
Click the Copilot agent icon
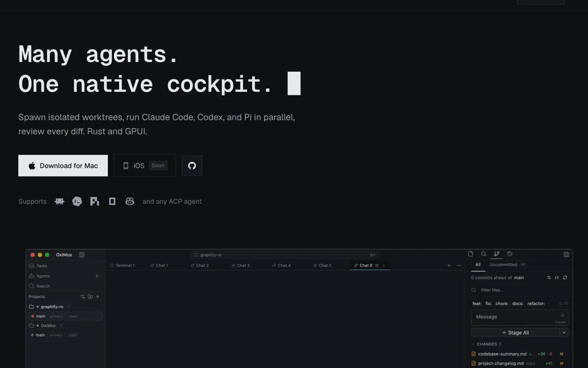(x=130, y=201)
